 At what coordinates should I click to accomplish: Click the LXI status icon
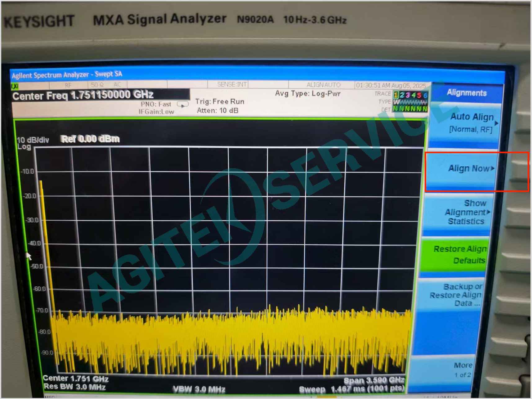14,86
